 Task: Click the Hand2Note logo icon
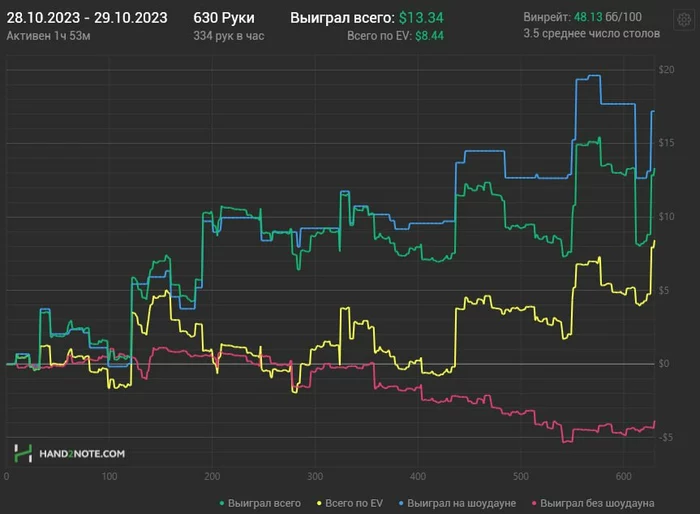point(22,453)
